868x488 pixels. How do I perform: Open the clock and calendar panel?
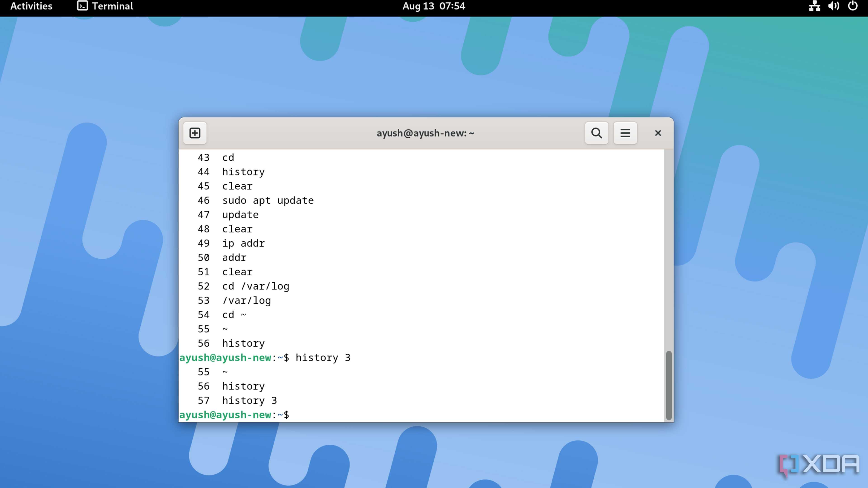point(434,6)
